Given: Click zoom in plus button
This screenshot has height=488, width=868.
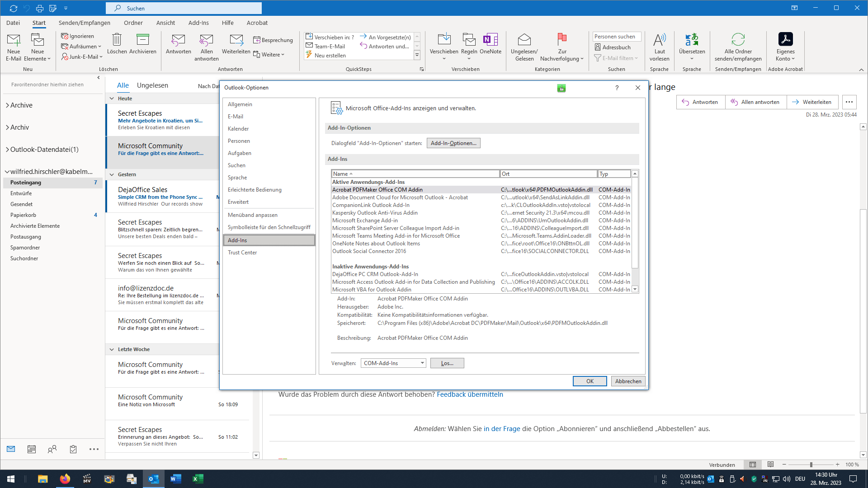Looking at the screenshot, I should coord(838,465).
